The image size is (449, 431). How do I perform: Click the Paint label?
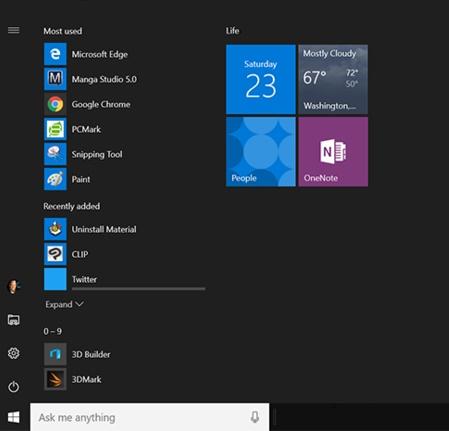81,179
